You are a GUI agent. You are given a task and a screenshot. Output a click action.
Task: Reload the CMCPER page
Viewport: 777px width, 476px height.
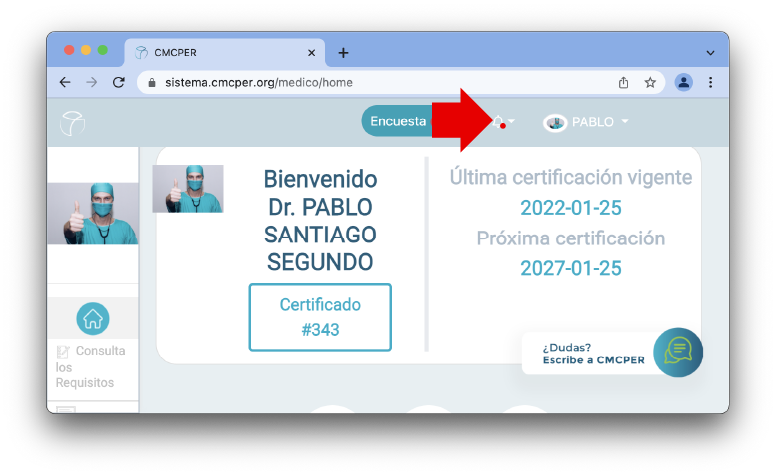click(118, 82)
